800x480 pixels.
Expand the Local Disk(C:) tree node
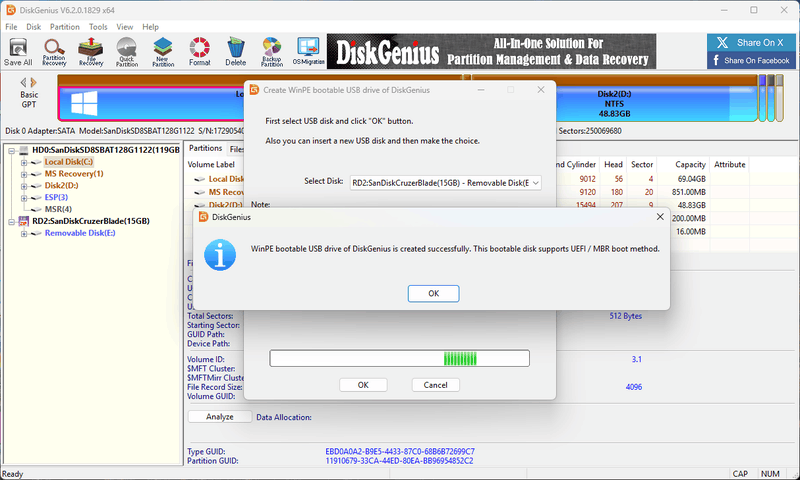point(23,163)
